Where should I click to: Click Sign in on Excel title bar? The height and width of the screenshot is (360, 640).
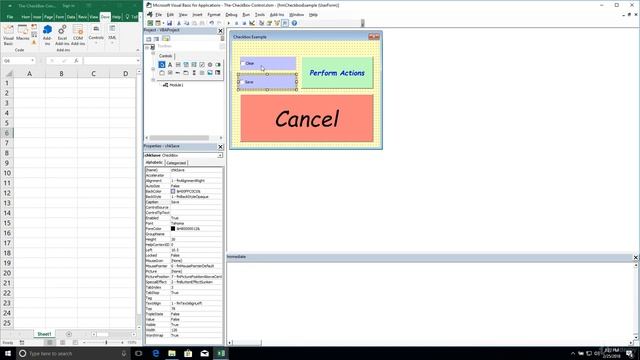click(69, 6)
